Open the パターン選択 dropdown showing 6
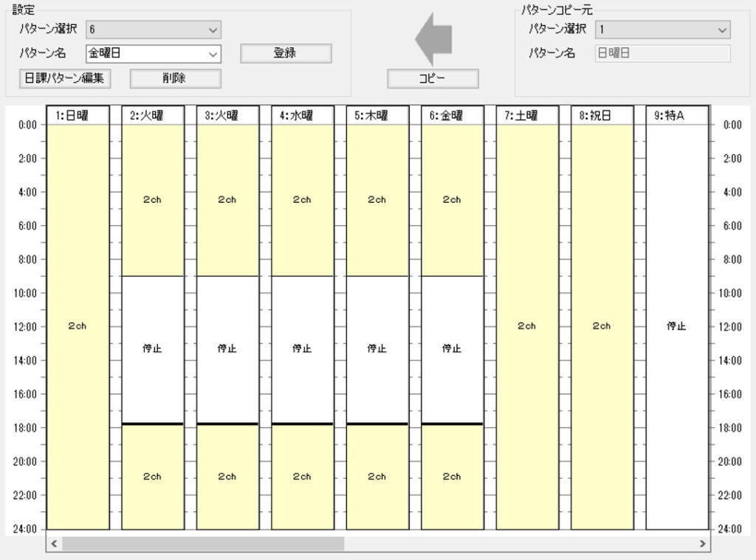The image size is (756, 560). pyautogui.click(x=213, y=30)
